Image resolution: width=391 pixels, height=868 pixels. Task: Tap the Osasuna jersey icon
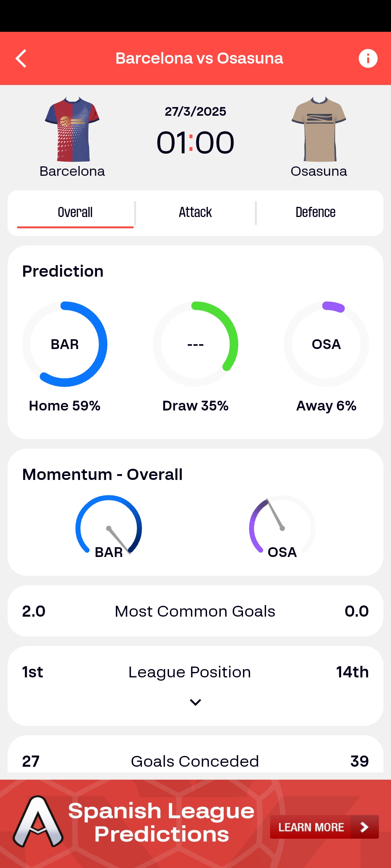click(319, 129)
